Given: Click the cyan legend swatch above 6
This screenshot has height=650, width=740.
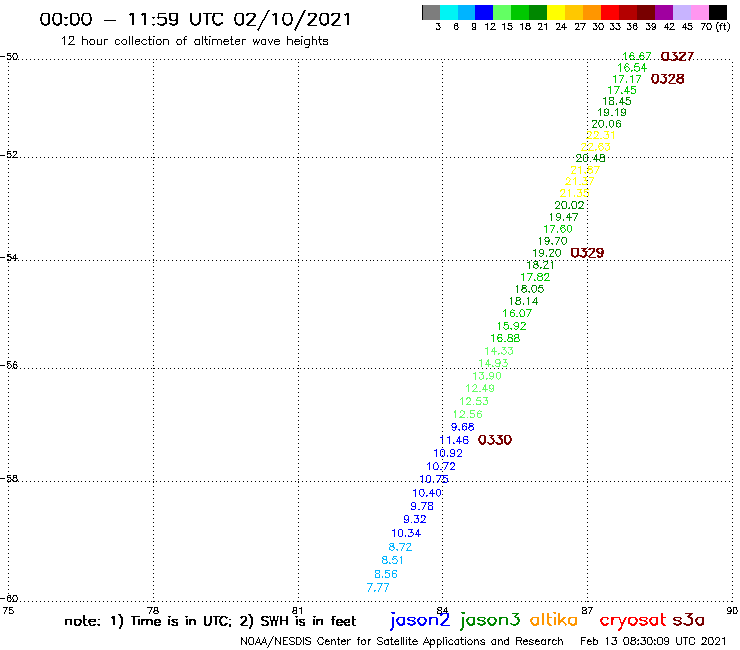Looking at the screenshot, I should [x=449, y=12].
